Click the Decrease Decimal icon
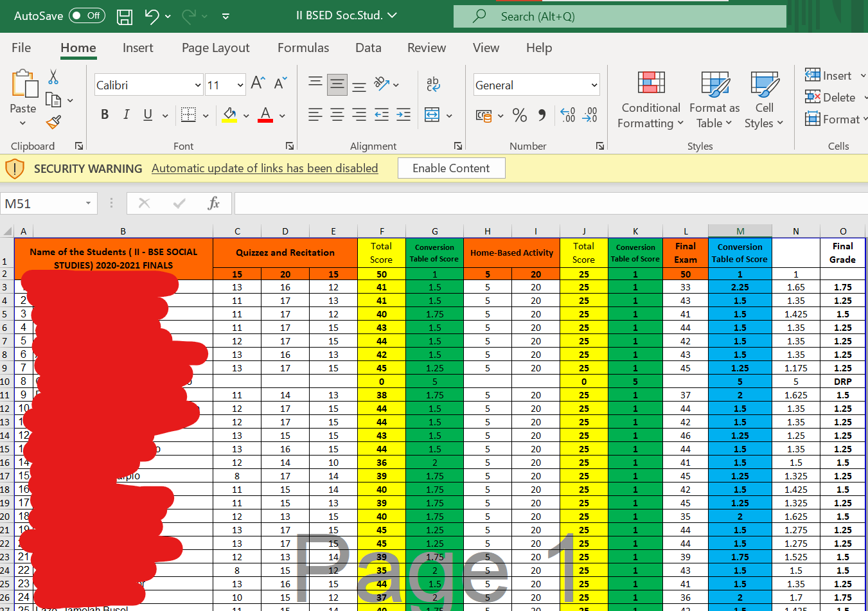Viewport: 868px width, 611px height. 590,116
